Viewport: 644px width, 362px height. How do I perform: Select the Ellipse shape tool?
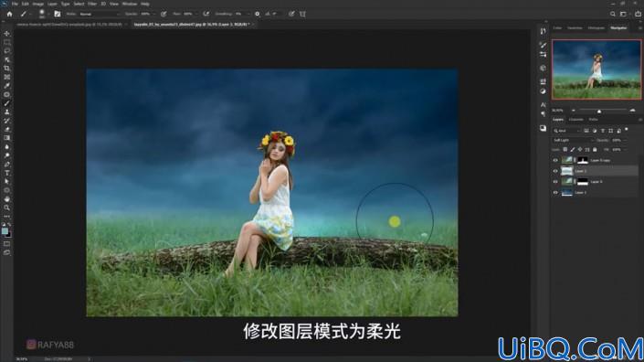click(7, 190)
